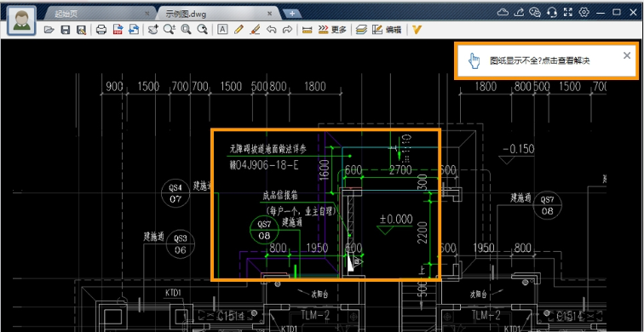Open a drawing file via folder icon
This screenshot has width=644, height=332.
49,30
